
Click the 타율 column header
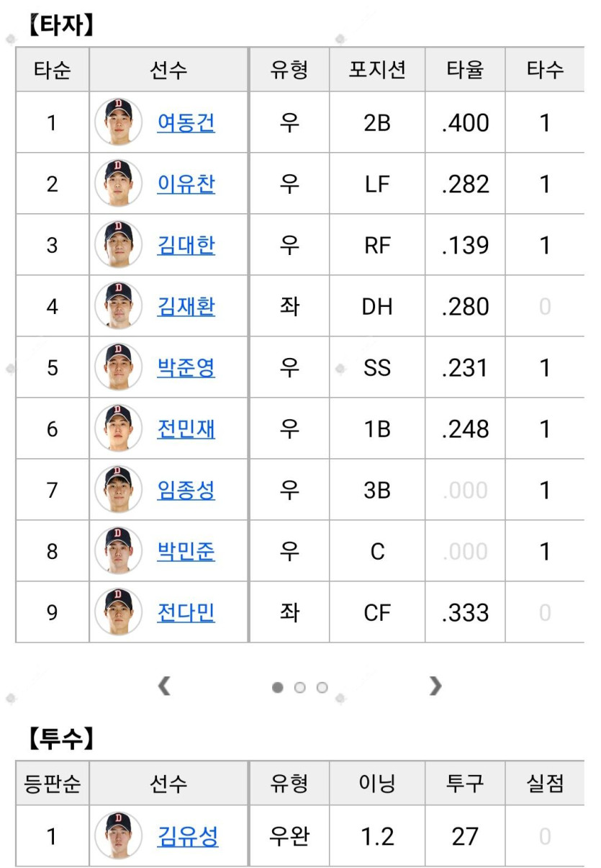click(465, 70)
